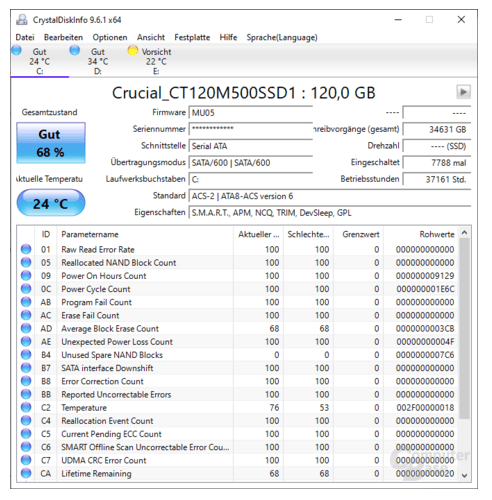This screenshot has width=492, height=500.
Task: Open the Ansicht menu
Action: coord(151,37)
